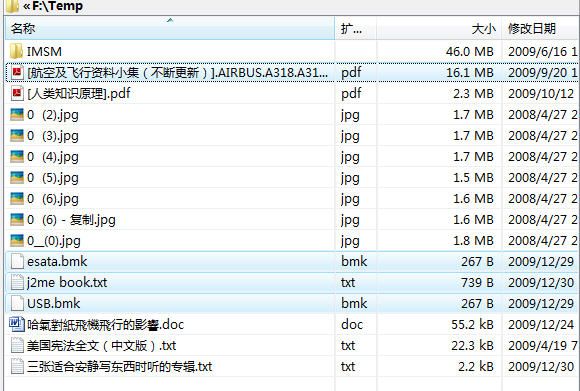Click the text file icon of j2me book.txt
580x391 pixels.
click(x=17, y=282)
